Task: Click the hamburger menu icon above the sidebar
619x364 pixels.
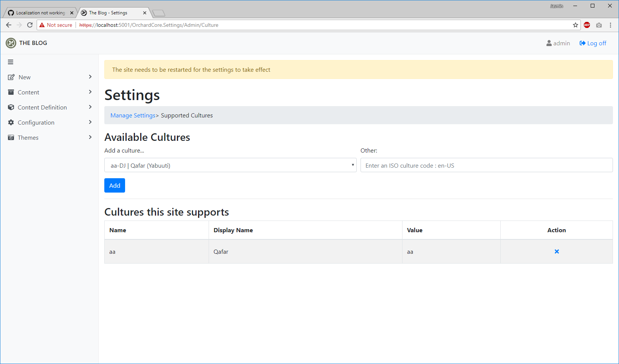Action: coord(10,62)
